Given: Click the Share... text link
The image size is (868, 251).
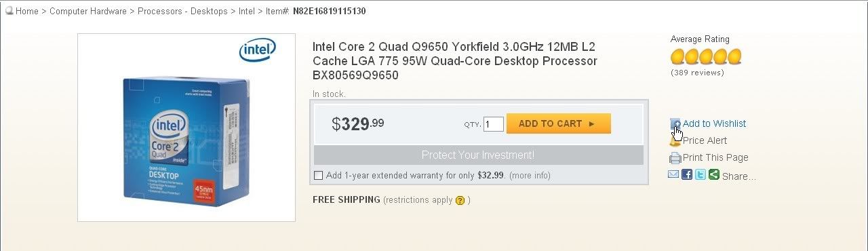Looking at the screenshot, I should click(x=738, y=176).
